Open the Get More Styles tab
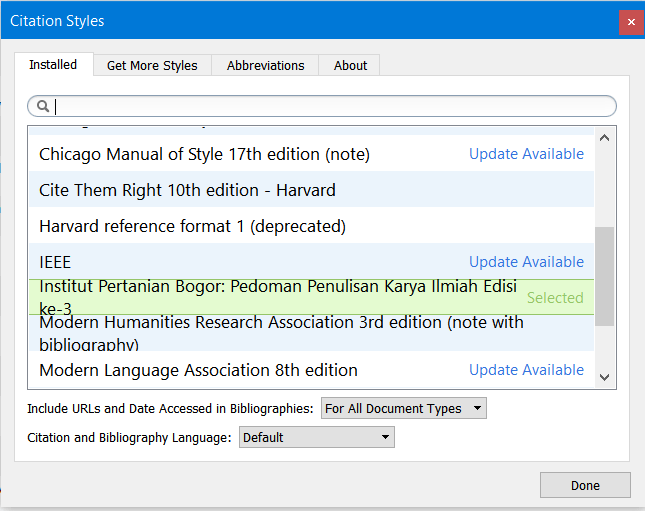The image size is (645, 511). [x=152, y=66]
